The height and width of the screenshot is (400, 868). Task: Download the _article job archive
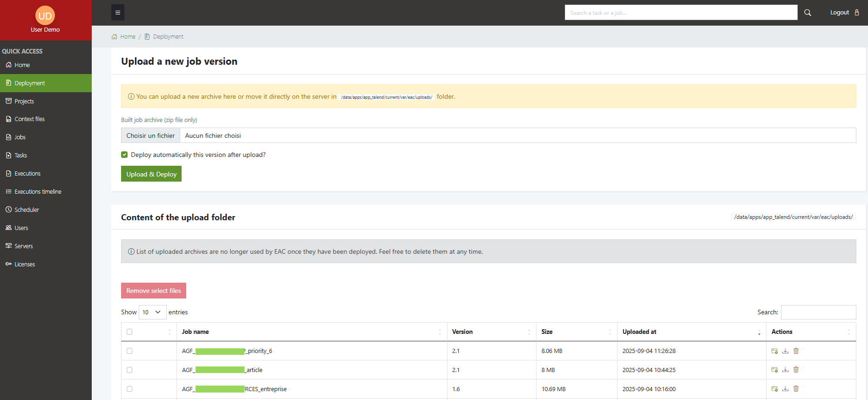pyautogui.click(x=785, y=370)
